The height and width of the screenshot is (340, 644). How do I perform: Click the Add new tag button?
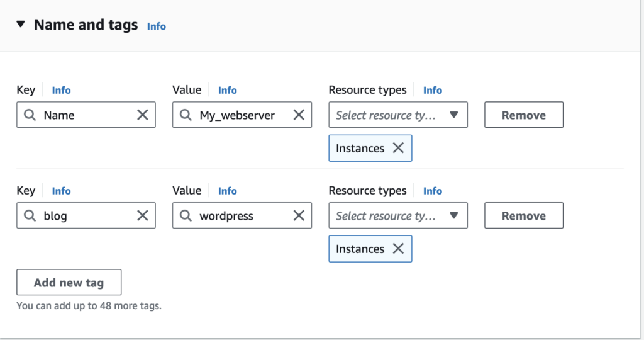pyautogui.click(x=69, y=283)
